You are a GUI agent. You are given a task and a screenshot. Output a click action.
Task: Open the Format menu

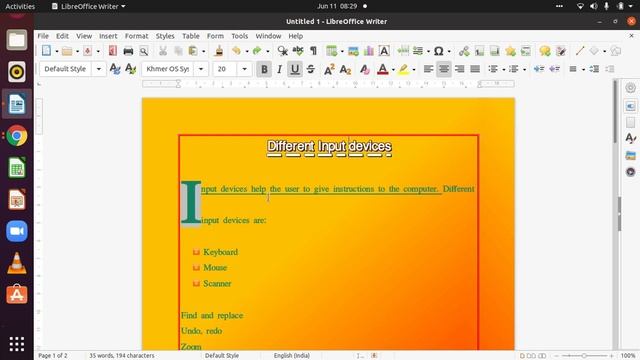click(x=136, y=36)
